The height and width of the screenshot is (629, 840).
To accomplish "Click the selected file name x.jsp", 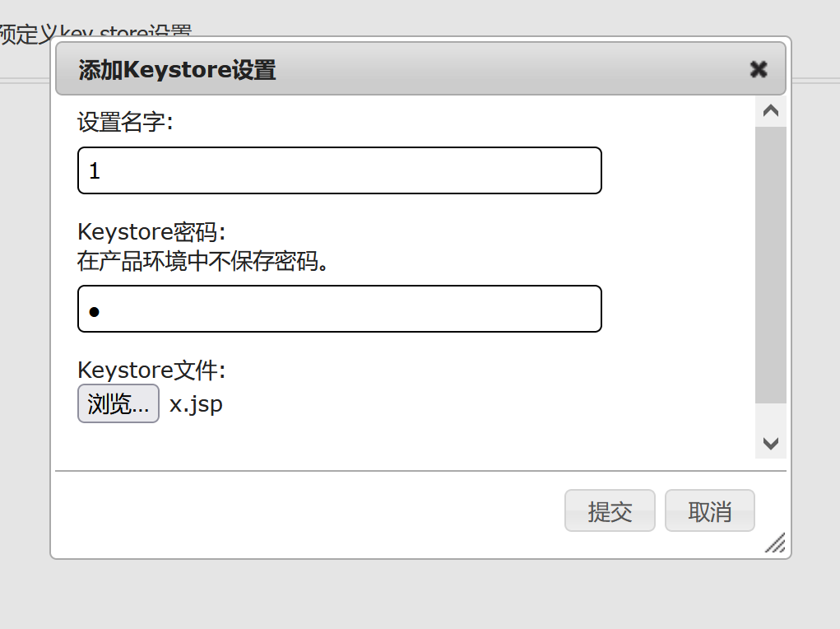I will [196, 404].
